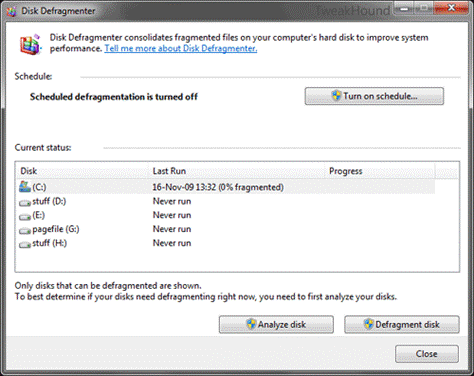Select the stuff (D:) disk row
This screenshot has height=376, width=474.
click(x=226, y=201)
